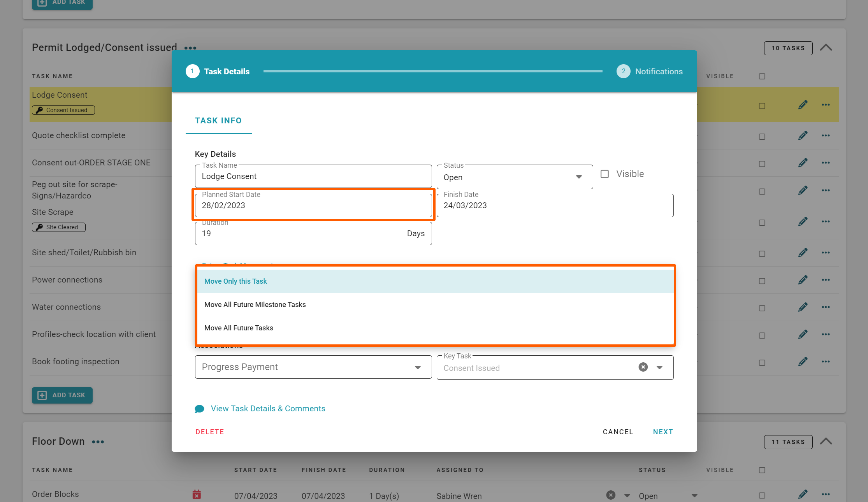Clear the Consent Issued key task
Viewport: 868px width, 502px height.
(643, 367)
